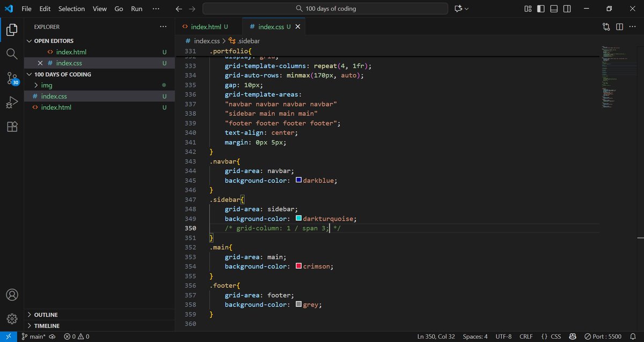This screenshot has width=644, height=342.
Task: Click Ln 350, Col 32 in the status bar
Action: tap(436, 337)
